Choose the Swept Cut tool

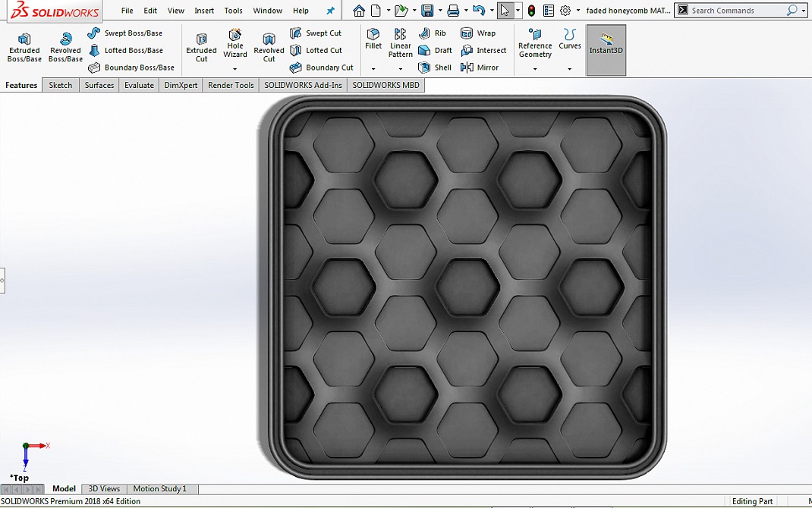click(316, 33)
